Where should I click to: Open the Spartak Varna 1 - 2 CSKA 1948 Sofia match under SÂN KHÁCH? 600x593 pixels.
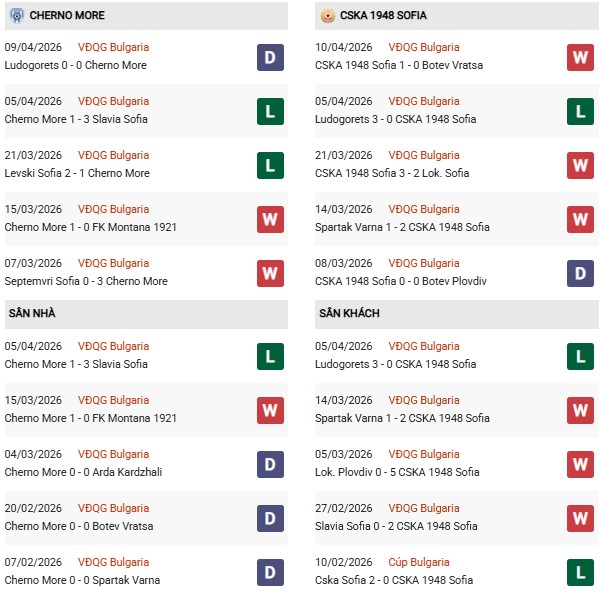403,418
